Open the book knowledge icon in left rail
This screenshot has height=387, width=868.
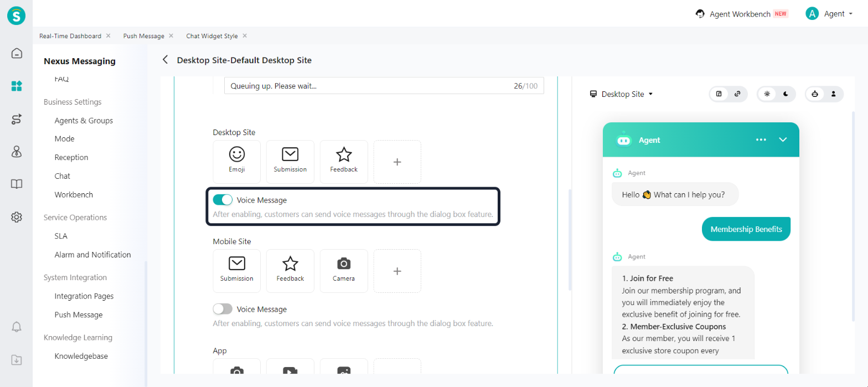17,184
